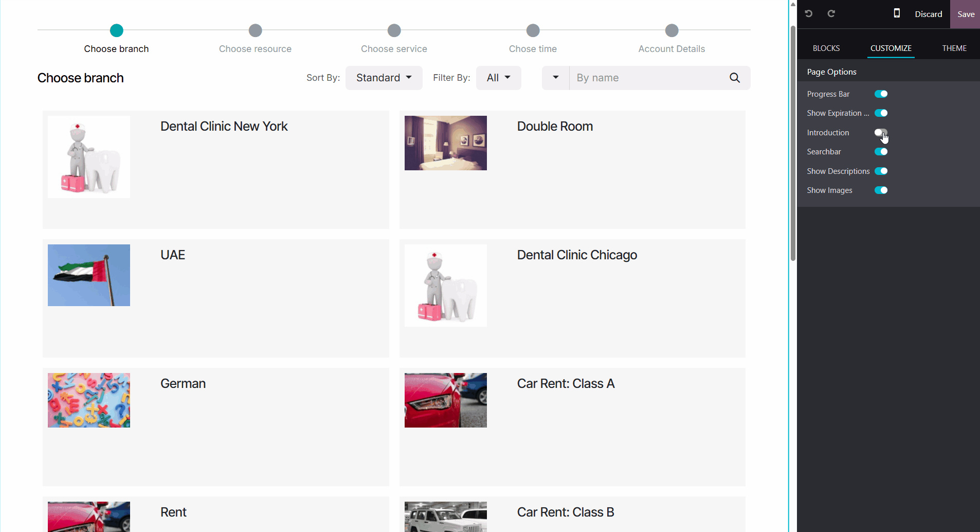Click the Choose branch step circle
The image size is (980, 532).
click(117, 30)
